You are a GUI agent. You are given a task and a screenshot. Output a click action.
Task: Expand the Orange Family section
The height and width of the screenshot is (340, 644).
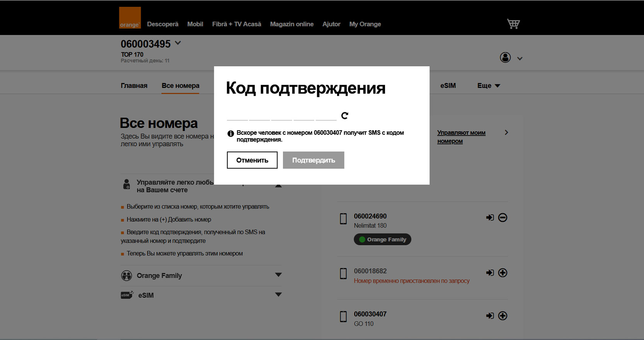point(278,275)
